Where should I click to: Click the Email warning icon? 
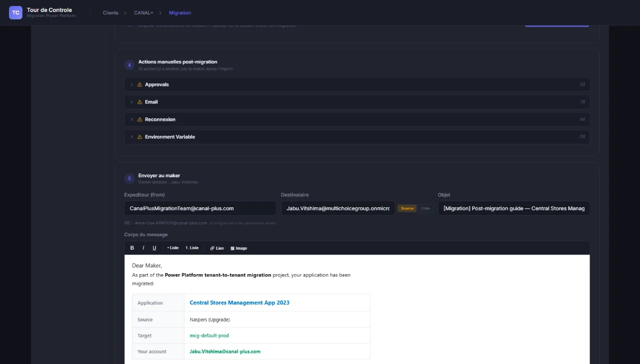(139, 102)
